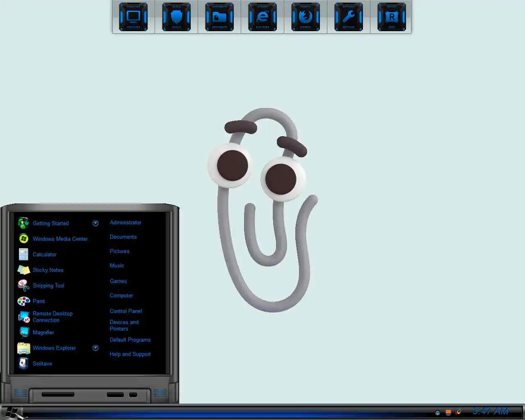Click the Solitaire cards icon
Image resolution: width=525 pixels, height=420 pixels.
(x=23, y=363)
